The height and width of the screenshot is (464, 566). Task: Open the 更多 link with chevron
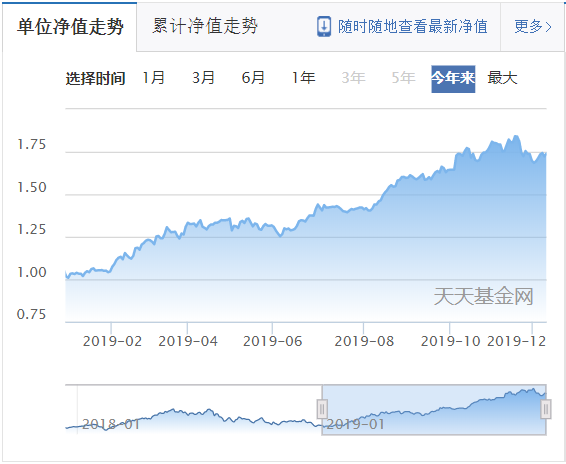point(532,26)
